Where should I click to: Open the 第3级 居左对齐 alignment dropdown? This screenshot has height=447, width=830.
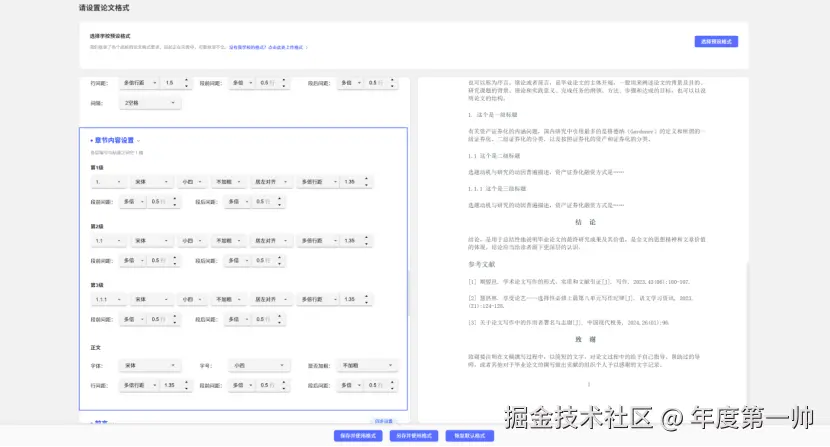271,299
